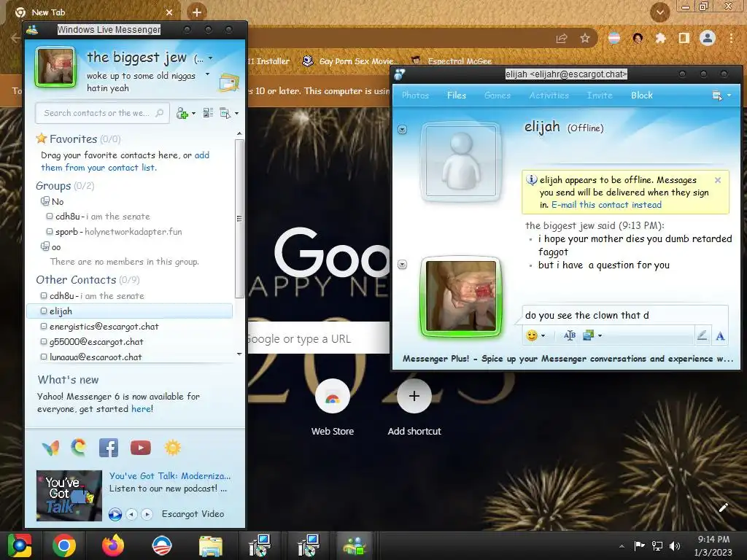Switch to handwriting pen mode in chat

coord(702,335)
